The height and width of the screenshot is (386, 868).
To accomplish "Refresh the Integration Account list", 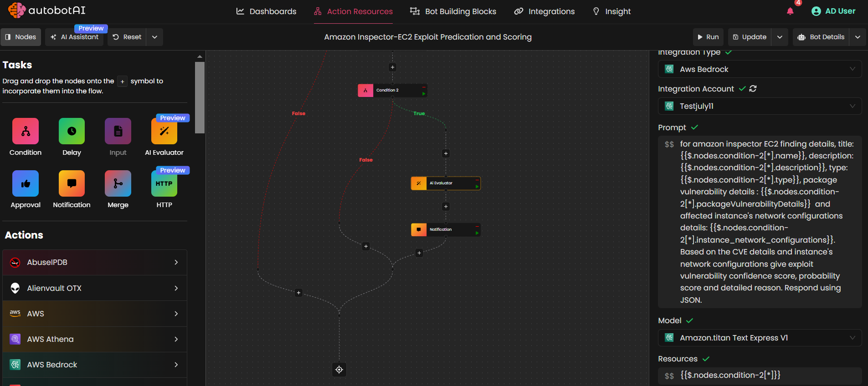I will pos(753,89).
